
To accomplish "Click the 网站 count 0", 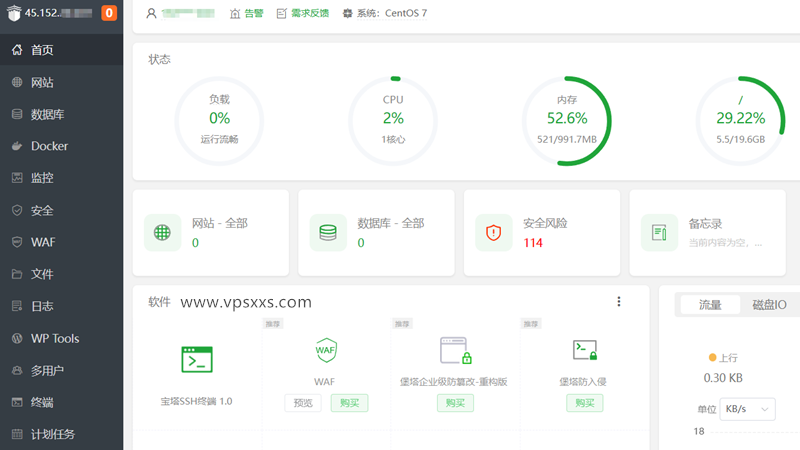I will coord(195,243).
